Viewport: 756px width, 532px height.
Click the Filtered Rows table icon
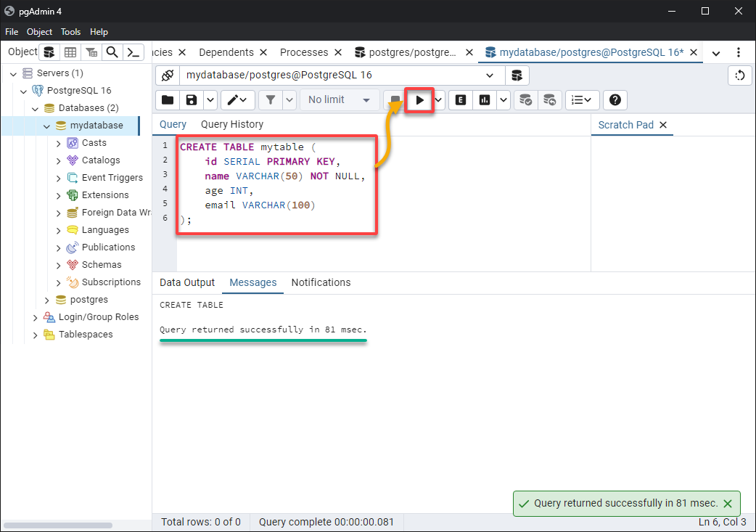point(91,52)
